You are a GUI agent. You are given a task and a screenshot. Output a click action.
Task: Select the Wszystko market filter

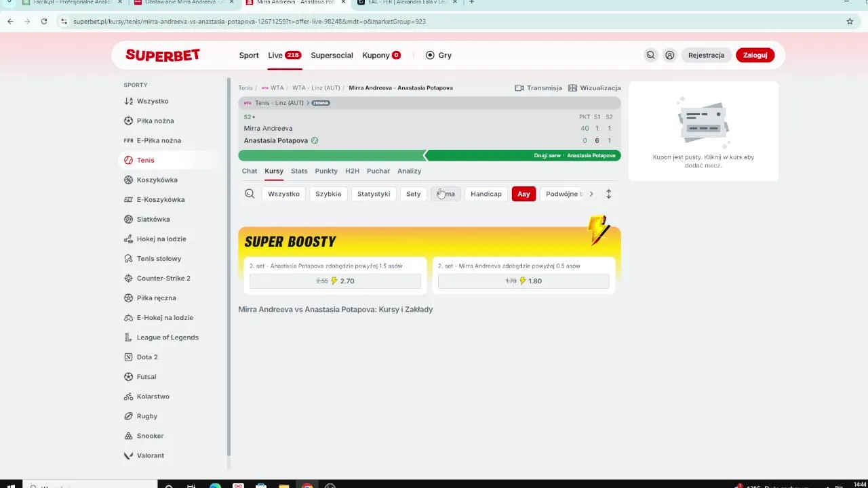tap(283, 194)
